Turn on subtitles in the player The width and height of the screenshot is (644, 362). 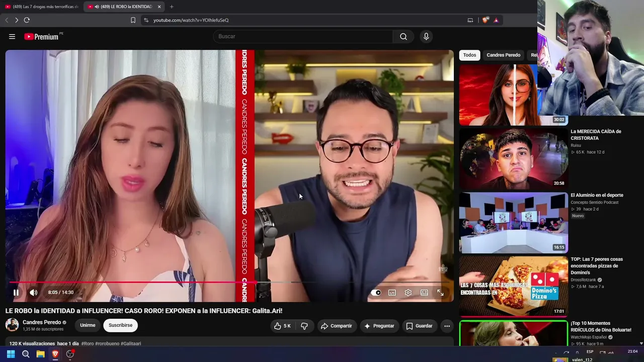[392, 293]
